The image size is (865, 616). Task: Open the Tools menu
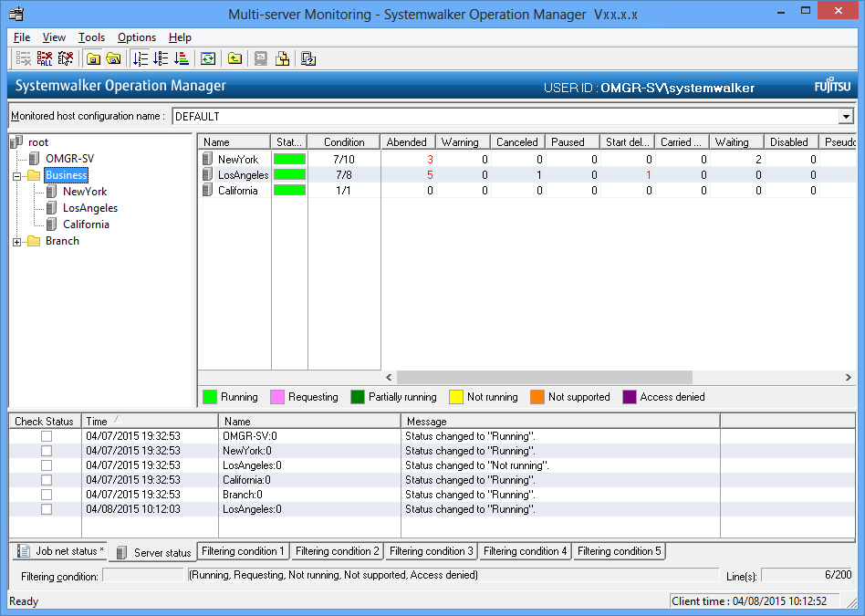point(91,37)
